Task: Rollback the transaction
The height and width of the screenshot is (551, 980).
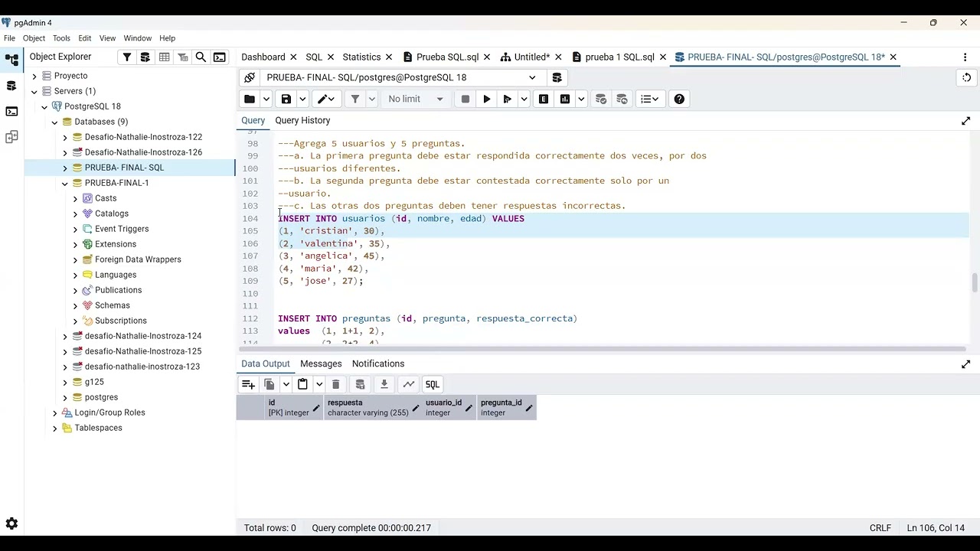Action: click(x=622, y=99)
